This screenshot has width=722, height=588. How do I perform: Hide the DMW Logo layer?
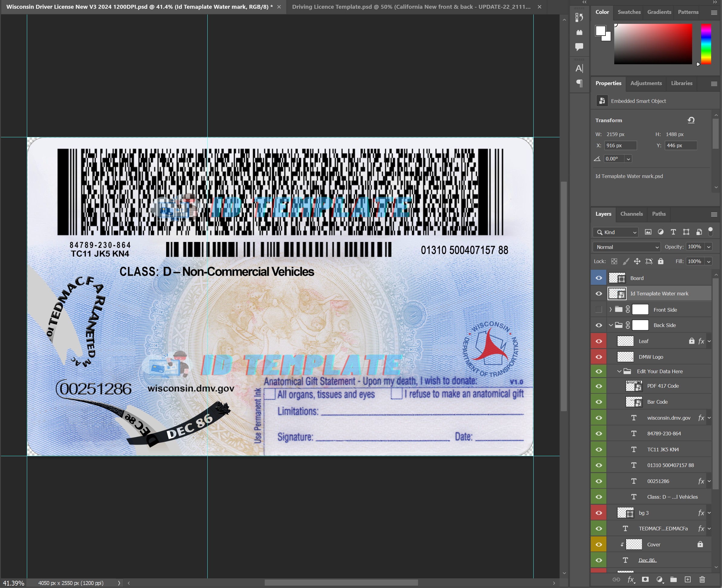coord(599,357)
